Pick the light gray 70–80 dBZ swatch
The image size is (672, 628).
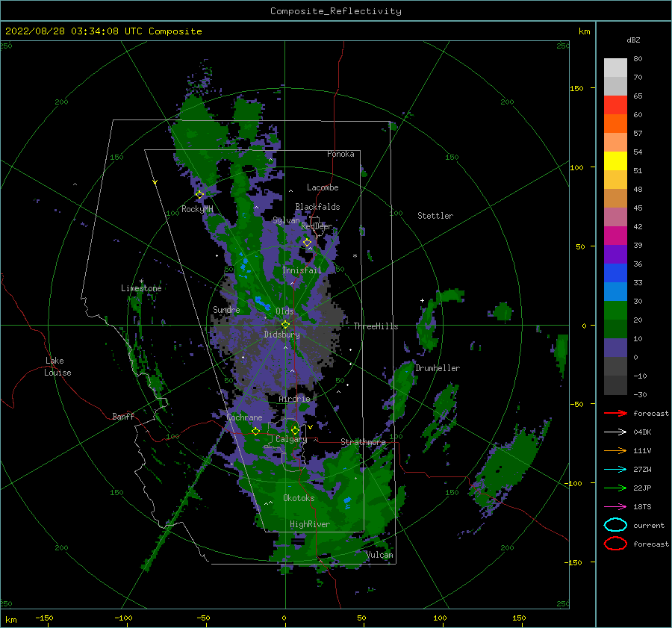[x=615, y=68]
